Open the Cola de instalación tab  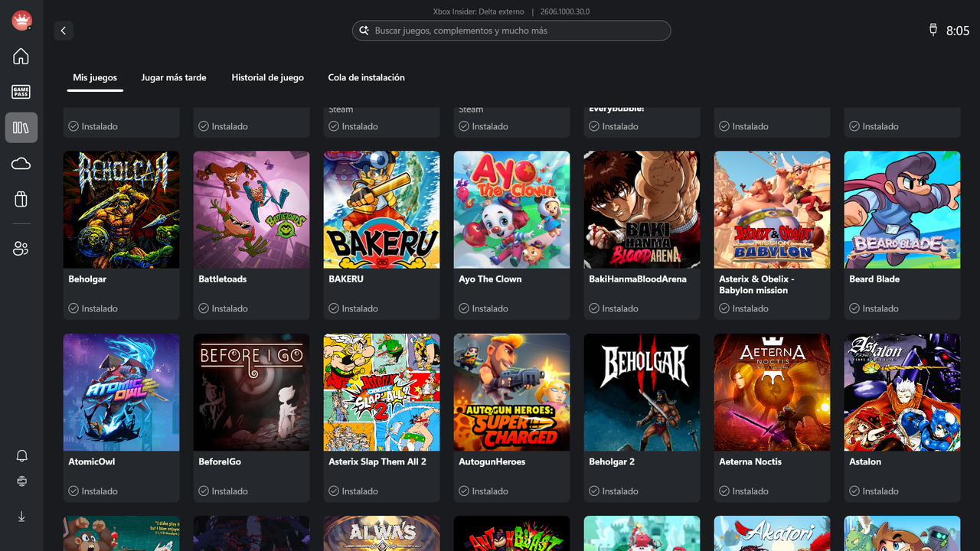[366, 77]
